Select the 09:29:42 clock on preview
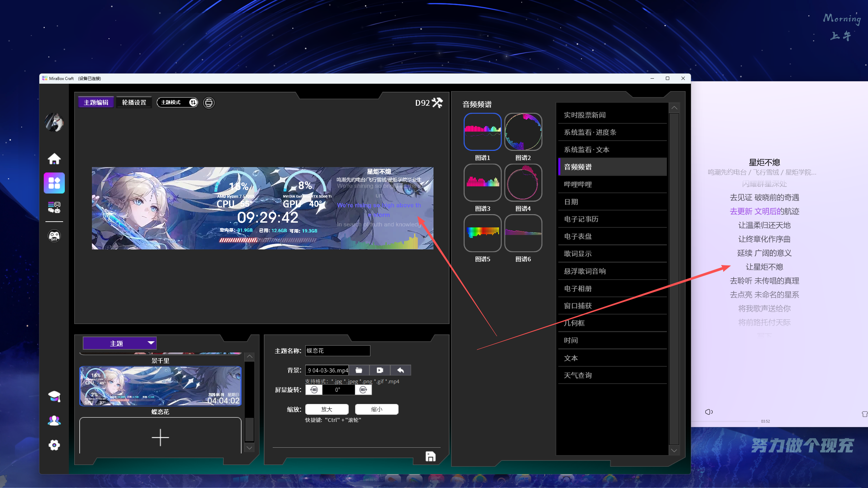 coord(268,218)
